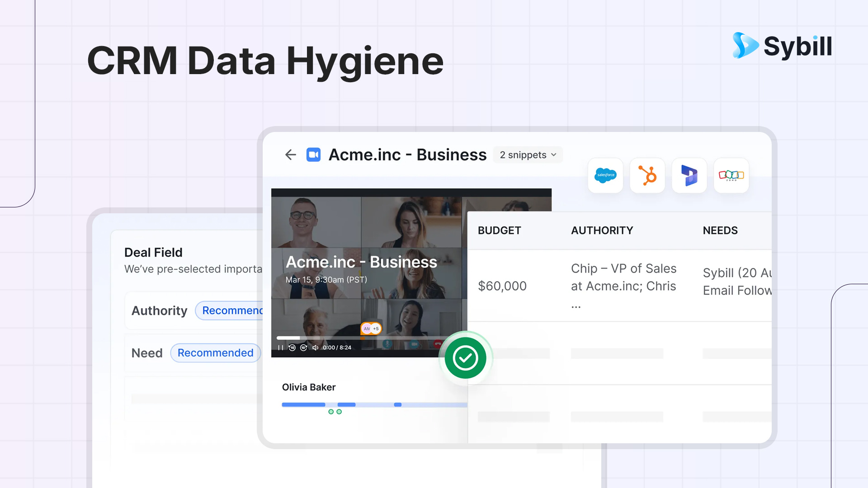
Task: Click the Sybill (20 needs cell
Action: click(737, 282)
